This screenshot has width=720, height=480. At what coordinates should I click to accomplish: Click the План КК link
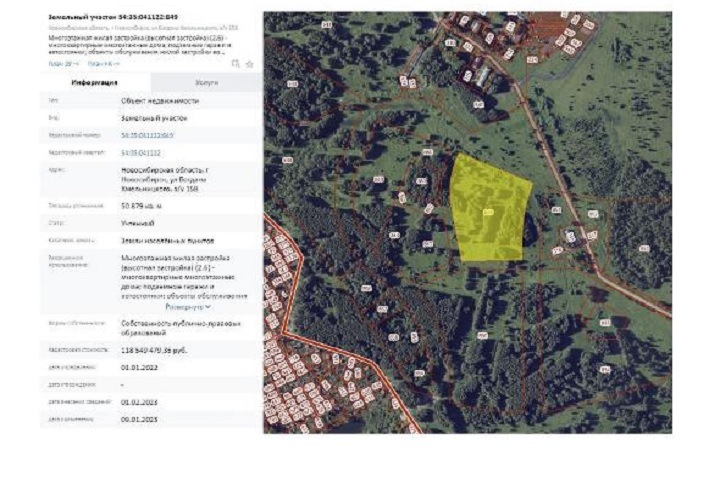coord(99,63)
